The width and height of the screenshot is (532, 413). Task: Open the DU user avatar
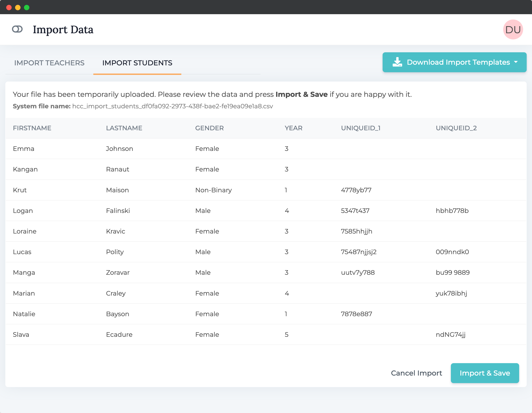(x=513, y=29)
